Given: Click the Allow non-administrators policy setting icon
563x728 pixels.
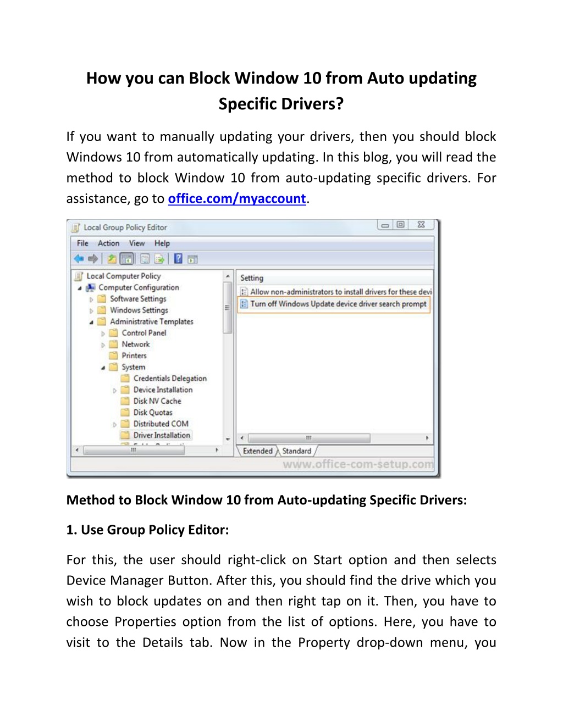Looking at the screenshot, I should click(x=244, y=292).
